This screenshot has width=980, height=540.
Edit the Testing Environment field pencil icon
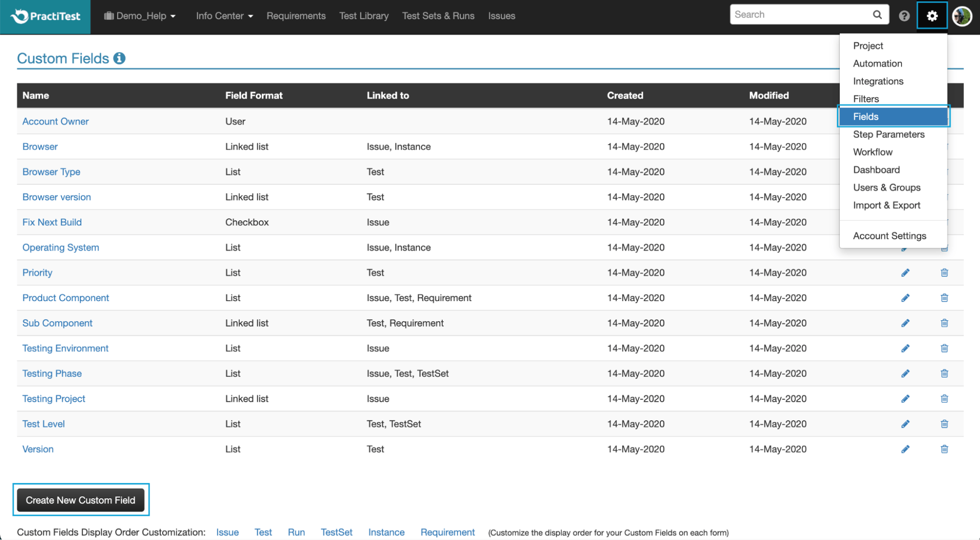(x=905, y=348)
